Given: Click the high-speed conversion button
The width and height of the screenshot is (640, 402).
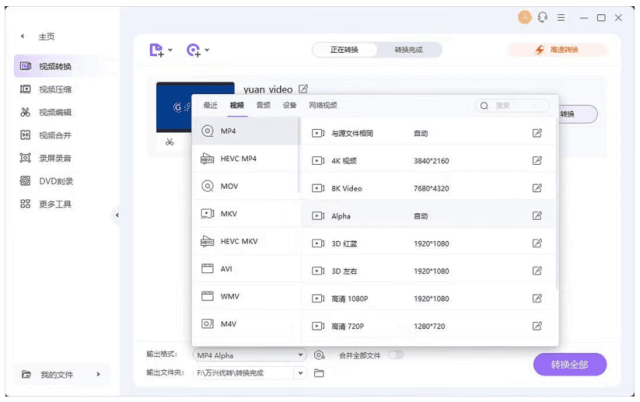Looking at the screenshot, I should click(x=557, y=50).
